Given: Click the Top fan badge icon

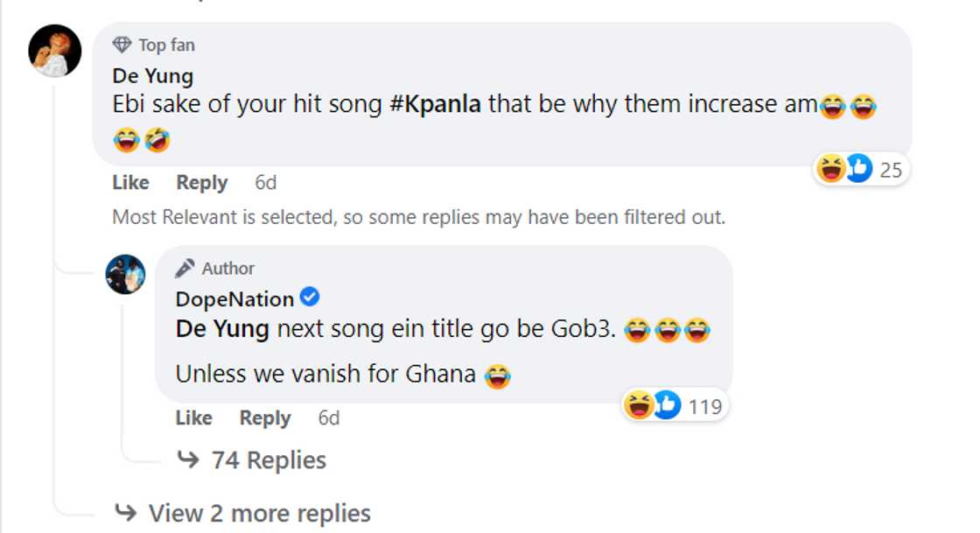Looking at the screenshot, I should 122,44.
